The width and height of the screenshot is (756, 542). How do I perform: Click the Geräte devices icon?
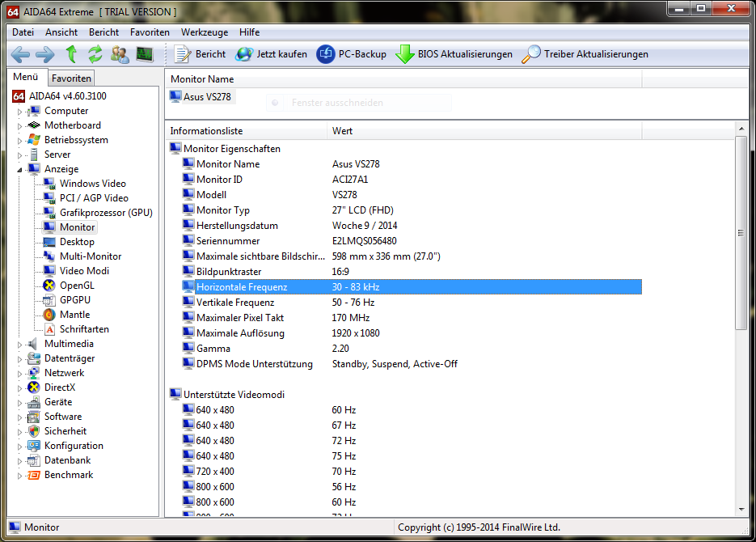tap(34, 402)
